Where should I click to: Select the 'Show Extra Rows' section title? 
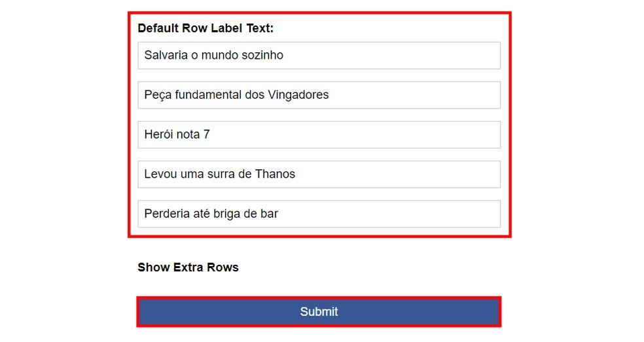[x=188, y=267]
